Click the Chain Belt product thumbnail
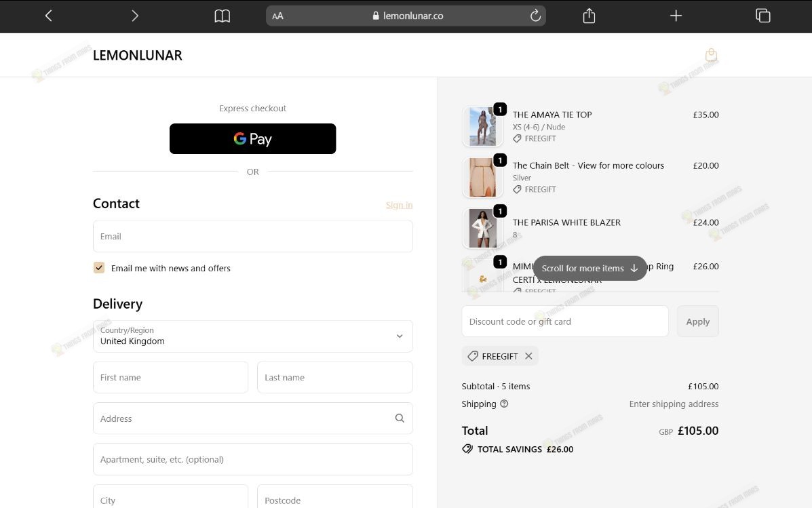812x508 pixels. 482,178
